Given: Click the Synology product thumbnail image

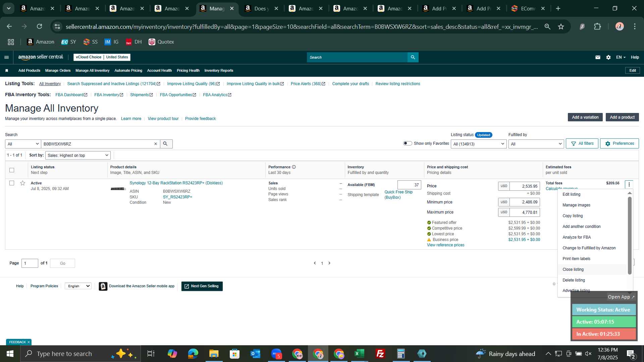Looking at the screenshot, I should click(x=118, y=189).
